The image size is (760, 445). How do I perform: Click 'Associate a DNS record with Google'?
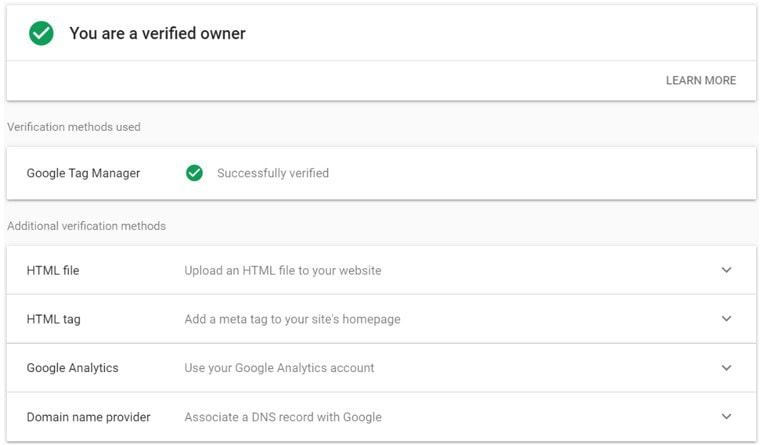pos(282,417)
